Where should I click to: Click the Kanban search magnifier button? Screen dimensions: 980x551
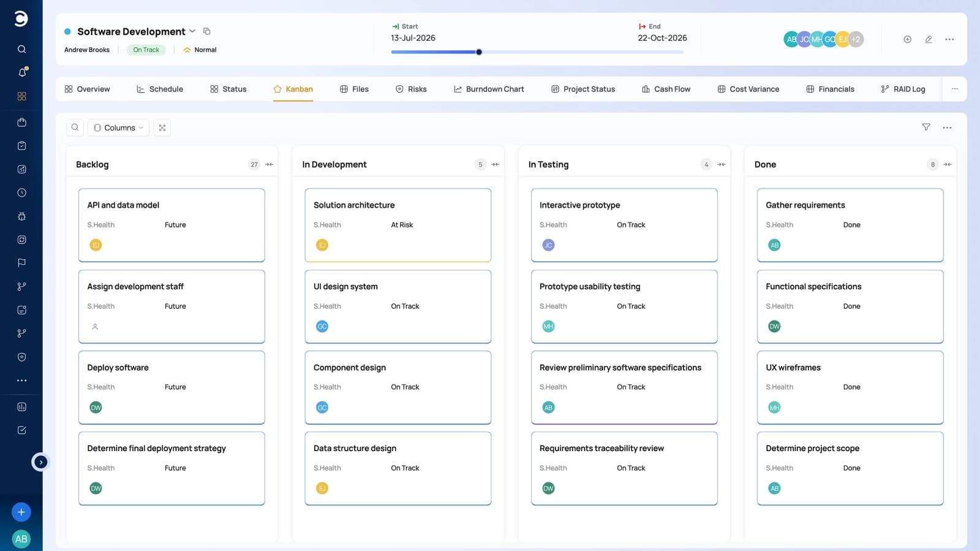pos(75,127)
